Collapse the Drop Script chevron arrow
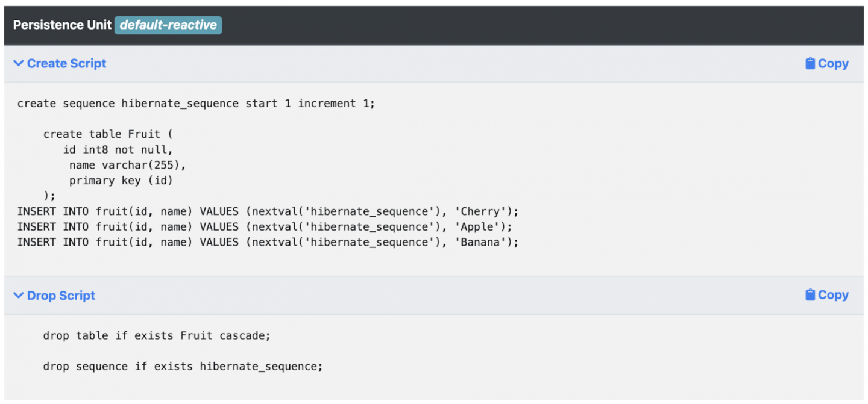The height and width of the screenshot is (404, 868). tap(19, 295)
